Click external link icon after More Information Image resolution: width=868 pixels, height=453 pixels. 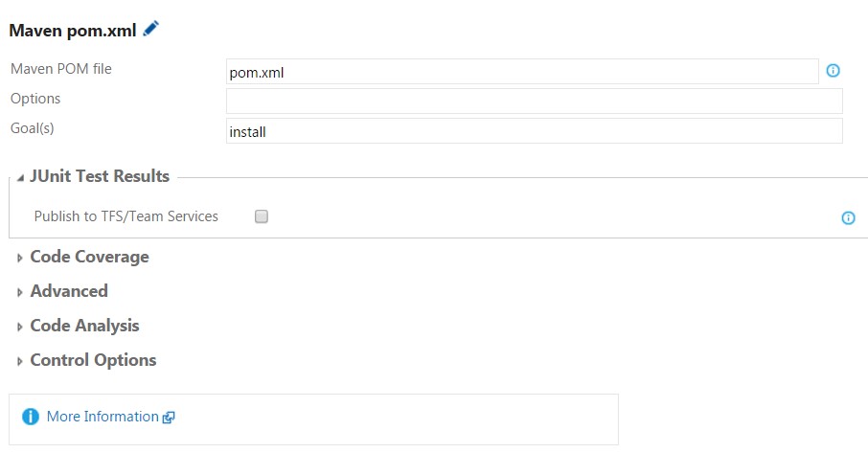pyautogui.click(x=169, y=418)
